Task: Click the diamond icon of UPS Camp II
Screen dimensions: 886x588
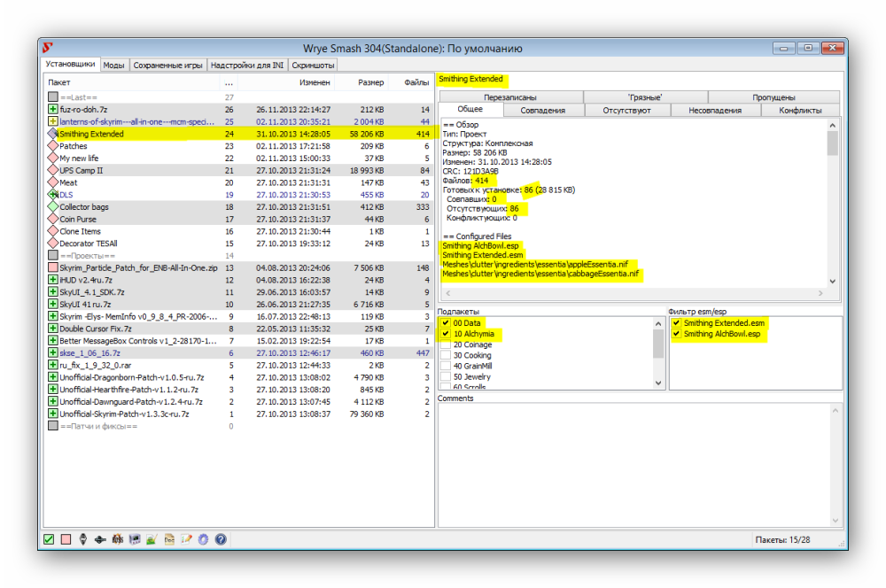Action: click(52, 170)
